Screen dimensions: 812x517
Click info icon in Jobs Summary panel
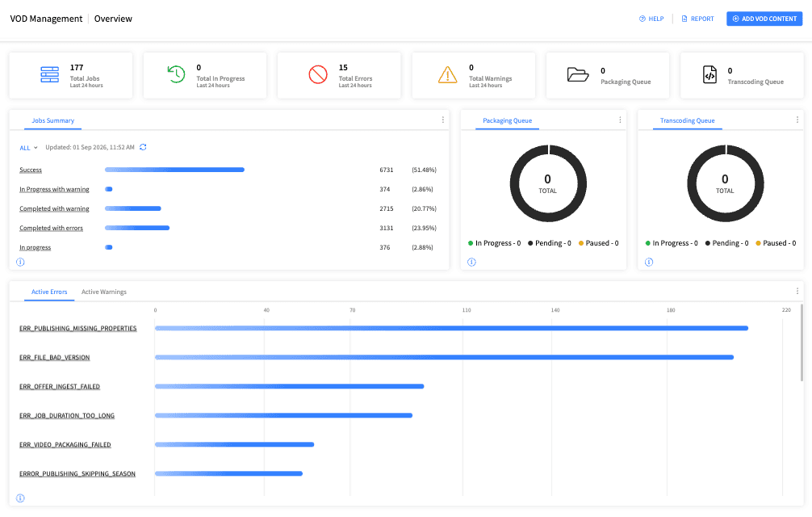click(20, 262)
